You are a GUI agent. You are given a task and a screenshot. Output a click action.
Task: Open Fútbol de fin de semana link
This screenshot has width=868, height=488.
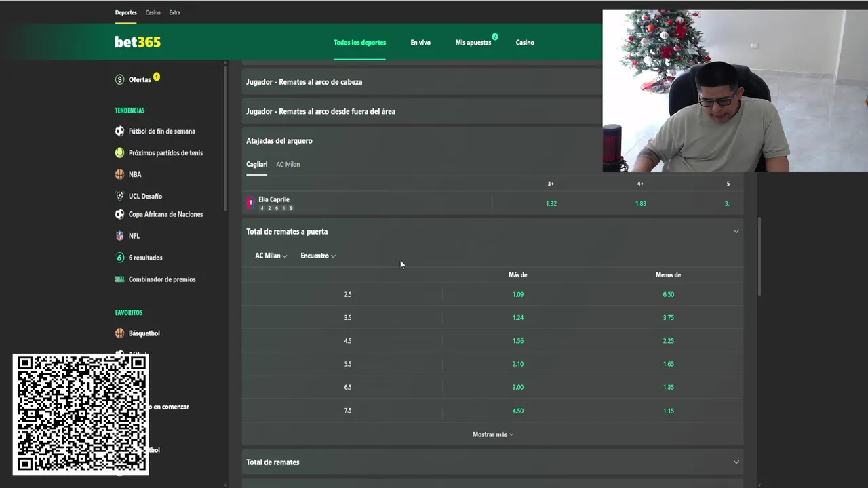pos(162,131)
